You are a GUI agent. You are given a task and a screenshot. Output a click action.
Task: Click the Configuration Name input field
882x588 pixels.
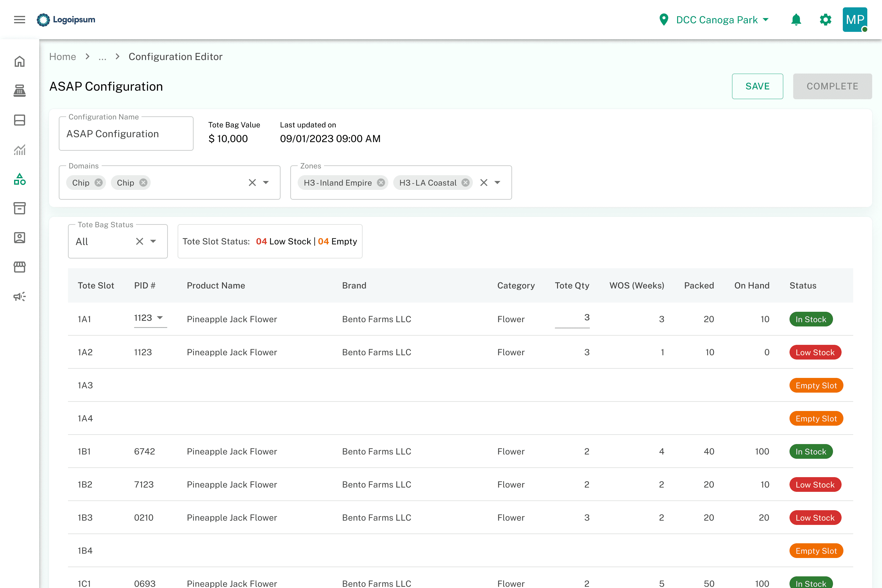click(x=126, y=134)
